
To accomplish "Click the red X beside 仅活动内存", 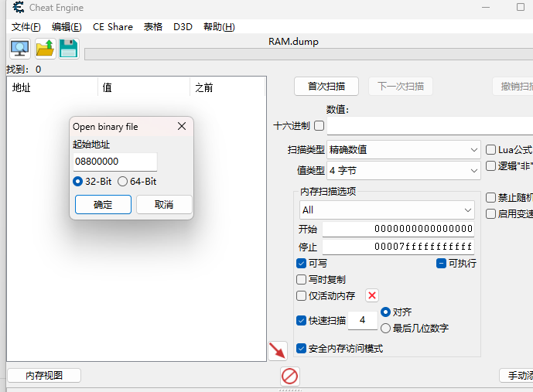I will pos(372,295).
